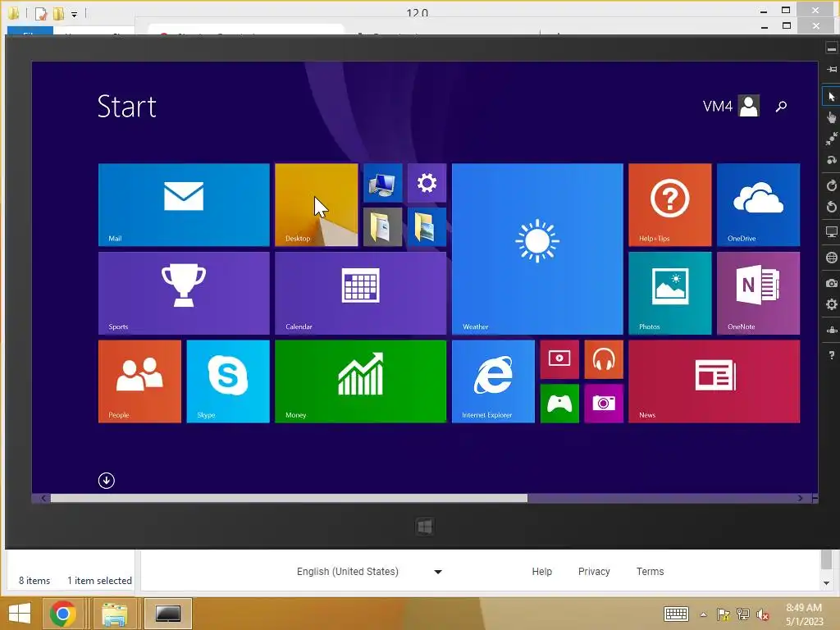This screenshot has width=840, height=630.
Task: Launch the Skype tile
Action: click(x=228, y=381)
